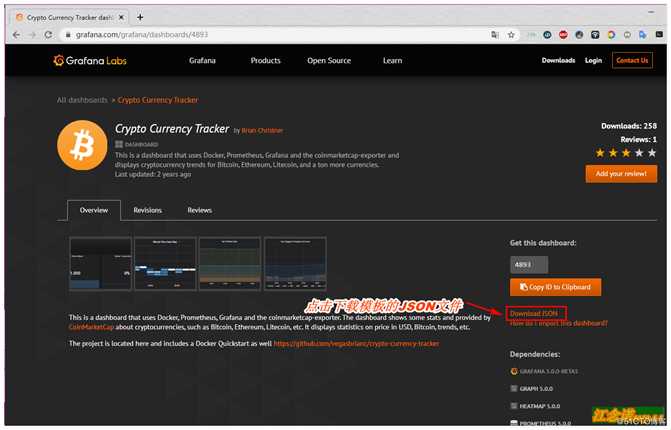This screenshot has height=430, width=671.
Task: Click the dashboard ID 4893 field
Action: (529, 265)
